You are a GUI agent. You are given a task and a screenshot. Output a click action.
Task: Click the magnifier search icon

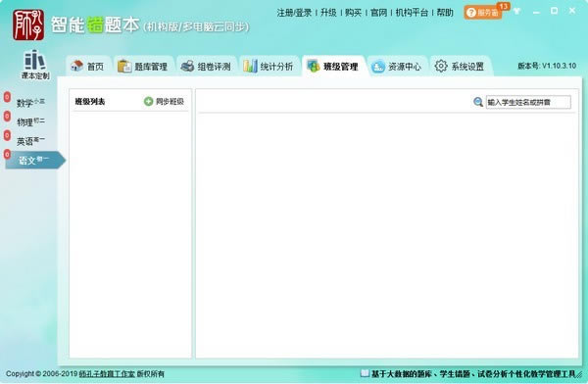click(478, 102)
